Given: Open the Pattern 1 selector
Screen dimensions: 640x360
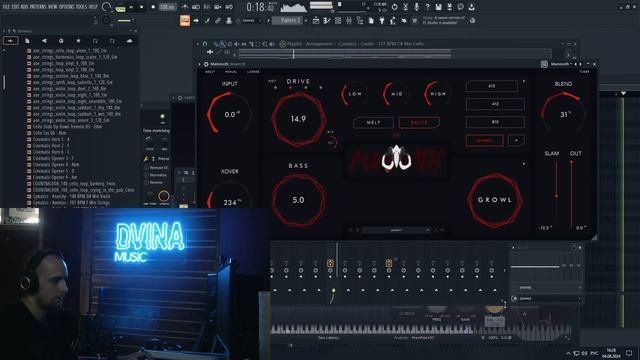Looking at the screenshot, I should [x=287, y=20].
